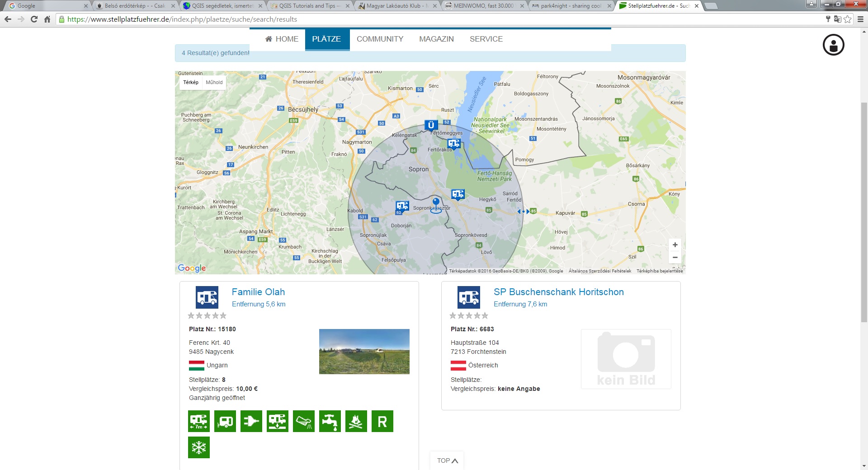Click the browser back arrow

tap(8, 19)
